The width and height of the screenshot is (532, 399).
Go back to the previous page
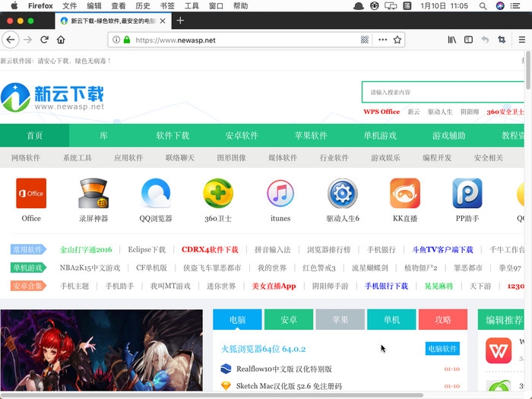click(11, 40)
